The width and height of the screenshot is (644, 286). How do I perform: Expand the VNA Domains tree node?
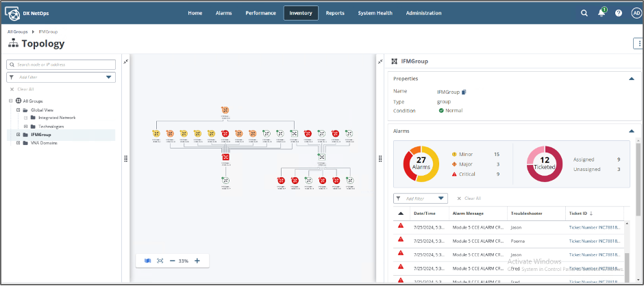pos(18,143)
